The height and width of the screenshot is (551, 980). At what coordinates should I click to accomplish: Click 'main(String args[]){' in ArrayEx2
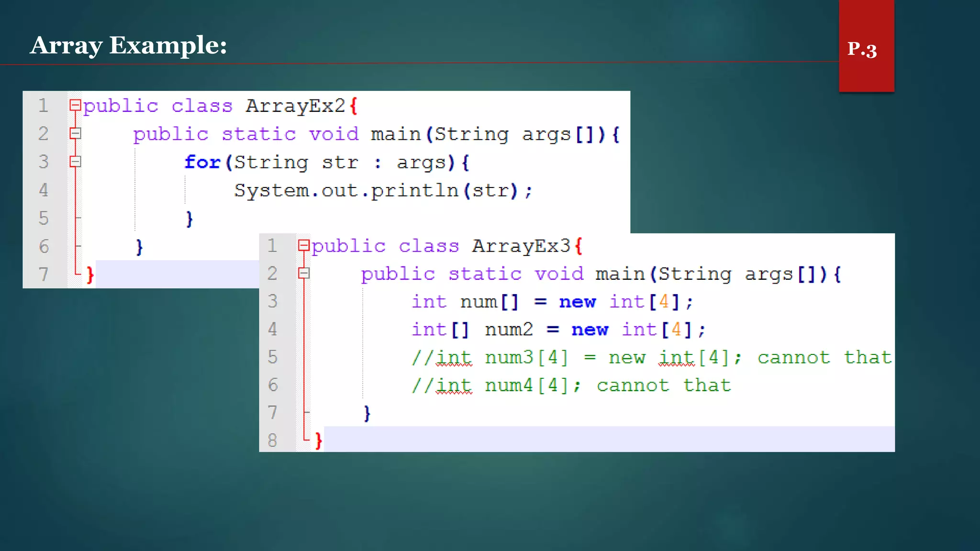[495, 134]
